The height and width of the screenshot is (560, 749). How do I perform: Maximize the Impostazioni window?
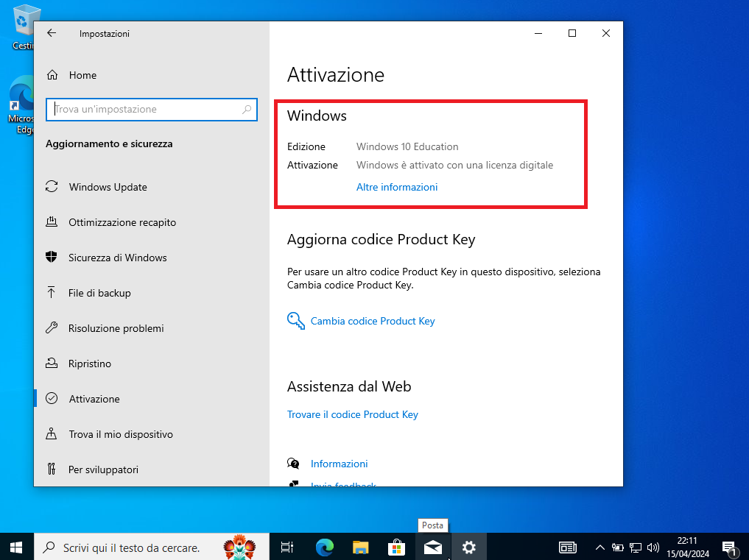[572, 33]
